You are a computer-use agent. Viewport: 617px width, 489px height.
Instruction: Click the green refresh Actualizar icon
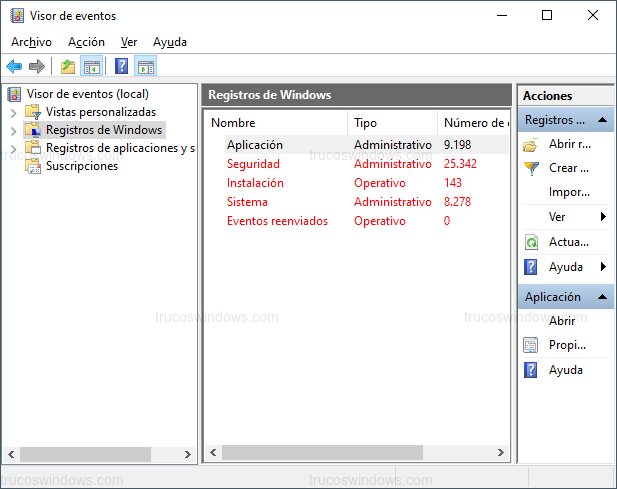coord(531,243)
